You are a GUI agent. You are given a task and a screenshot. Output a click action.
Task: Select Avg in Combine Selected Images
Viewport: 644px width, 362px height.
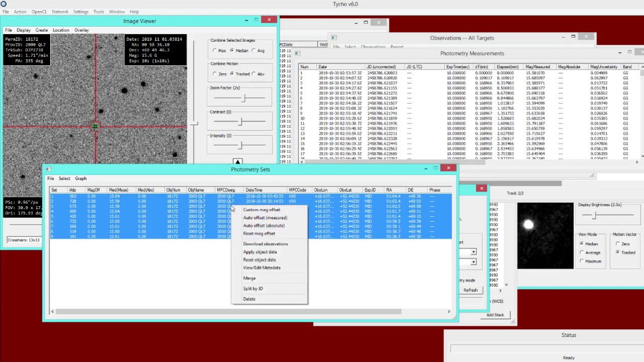257,51
